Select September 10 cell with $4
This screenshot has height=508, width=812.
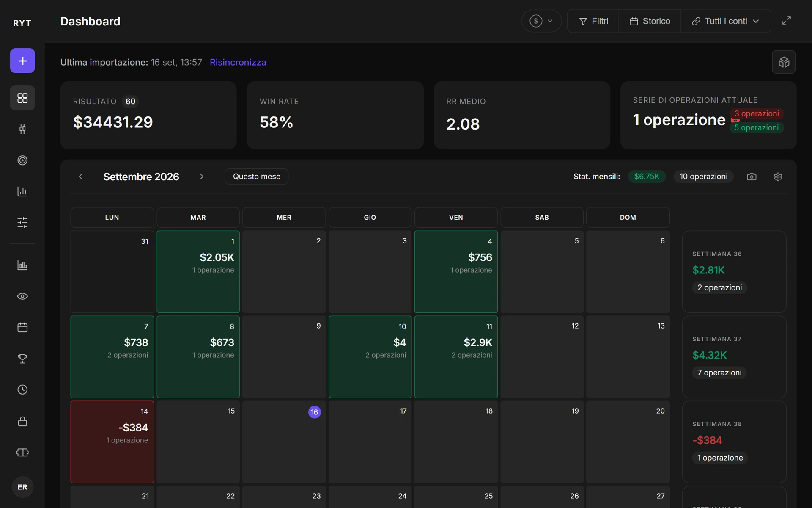pos(370,357)
